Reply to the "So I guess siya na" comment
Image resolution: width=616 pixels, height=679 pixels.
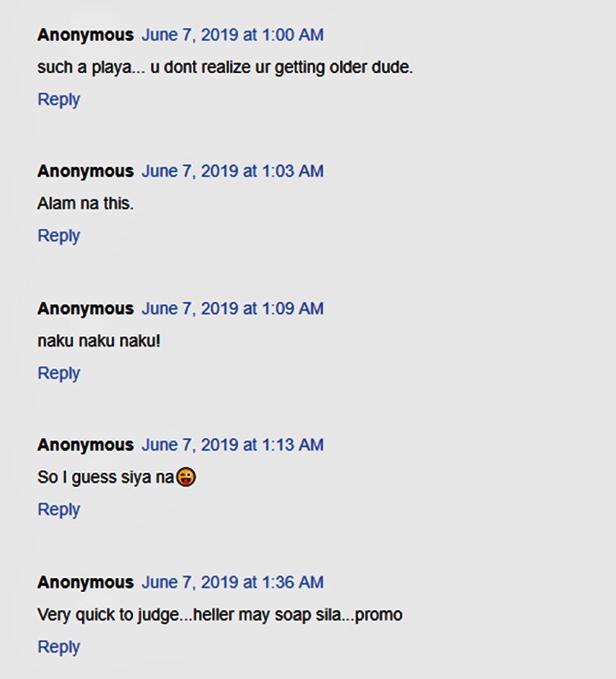[58, 509]
